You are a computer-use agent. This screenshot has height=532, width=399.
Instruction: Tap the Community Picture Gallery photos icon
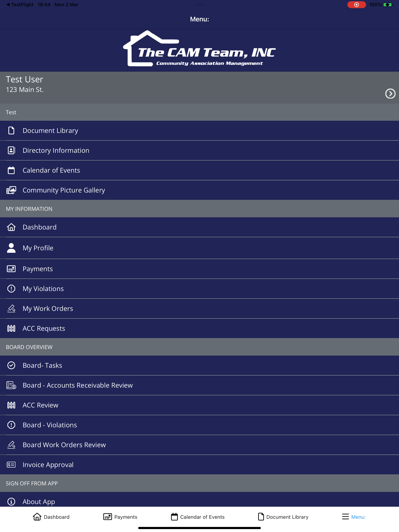pos(11,190)
